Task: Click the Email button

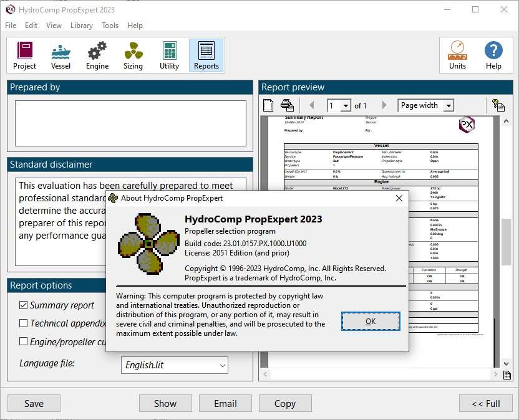Action: [225, 403]
